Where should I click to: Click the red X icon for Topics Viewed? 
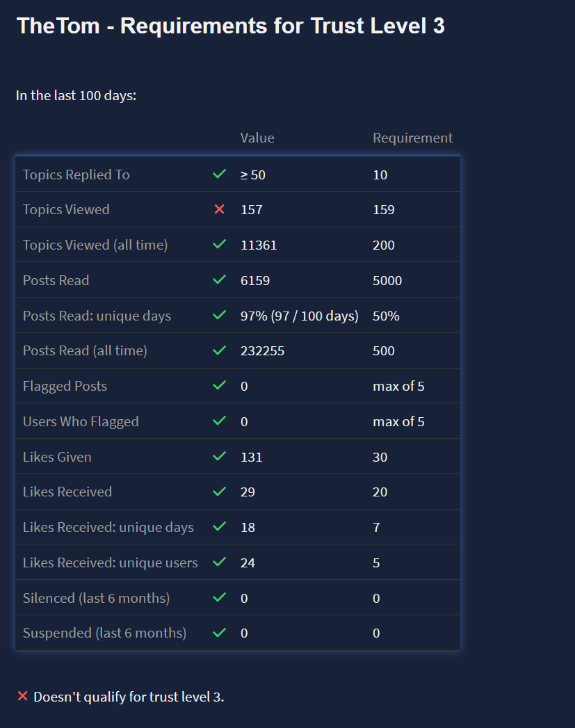pyautogui.click(x=220, y=209)
